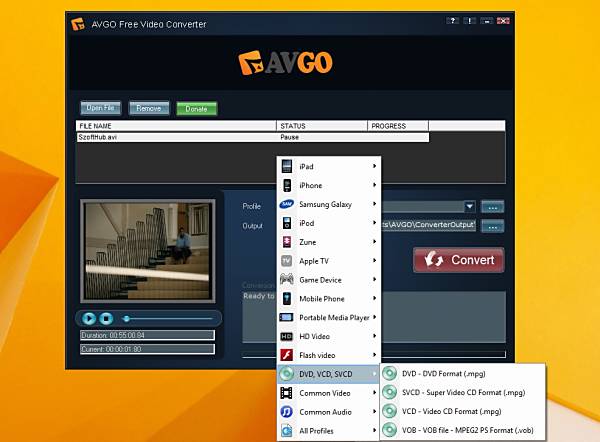
Task: Expand the iPad submenu arrow
Action: tap(374, 166)
